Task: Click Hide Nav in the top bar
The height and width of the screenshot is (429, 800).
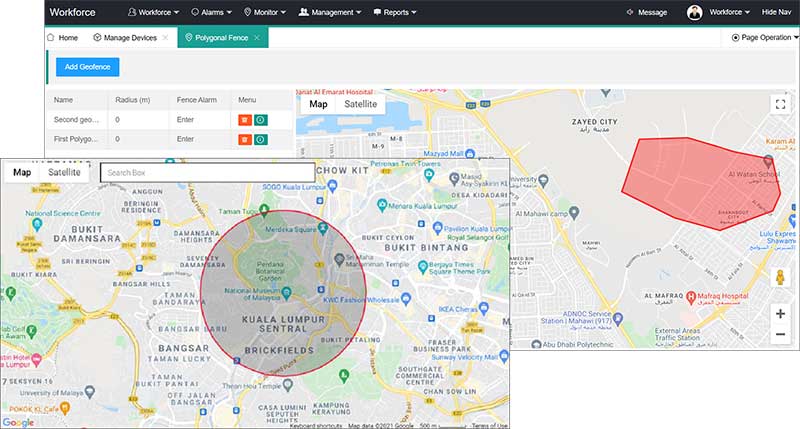Action: click(x=776, y=12)
